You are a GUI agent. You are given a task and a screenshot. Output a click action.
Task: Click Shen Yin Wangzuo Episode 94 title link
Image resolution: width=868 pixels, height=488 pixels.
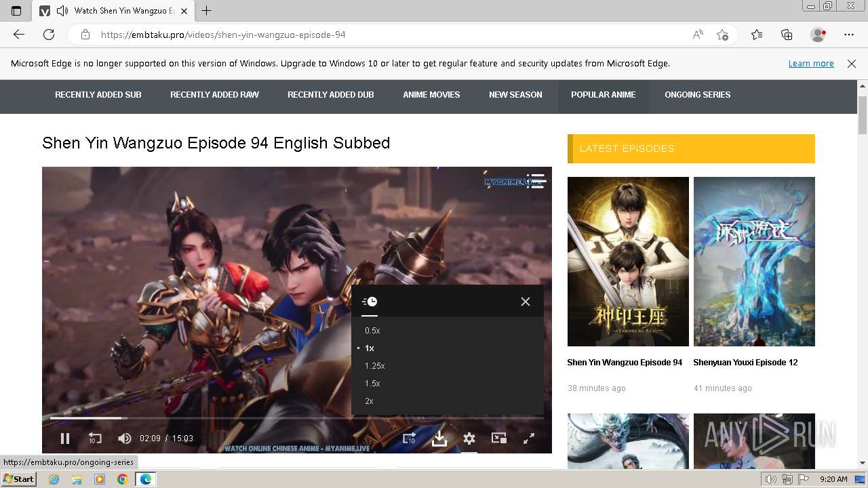coord(625,363)
